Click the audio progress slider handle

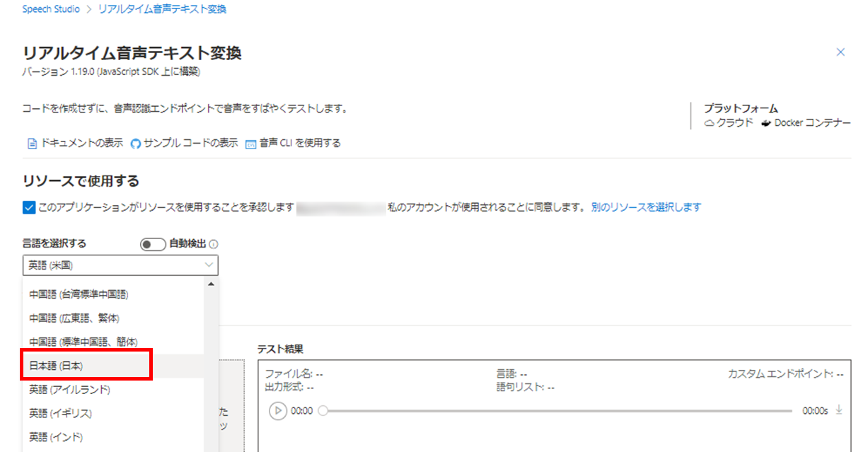[323, 410]
